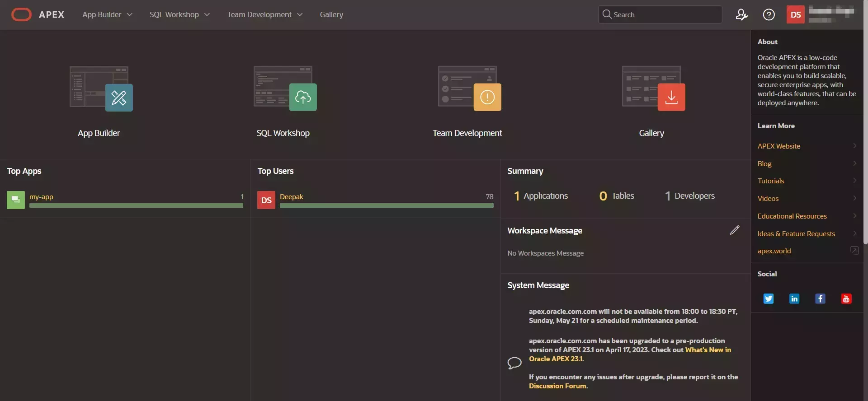Edit Workspace Message with pencil icon
This screenshot has height=401, width=868.
click(735, 230)
